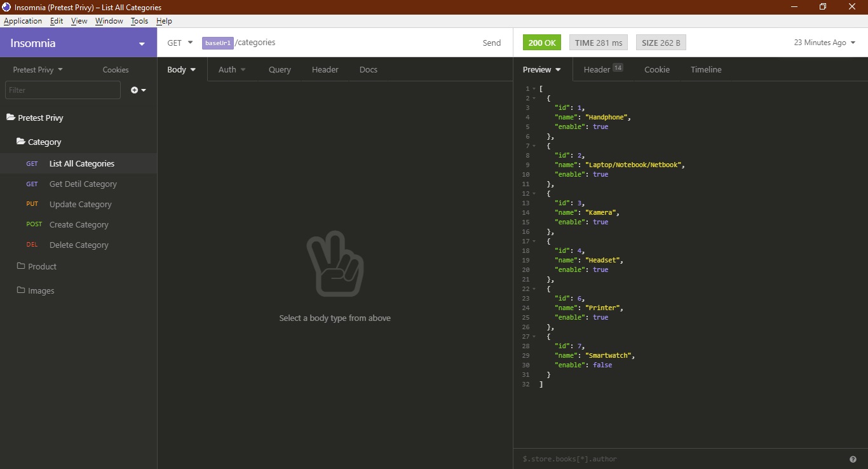Screen dimensions: 868x469
Task: Collapse JSON array at line 1
Action: coord(534,89)
